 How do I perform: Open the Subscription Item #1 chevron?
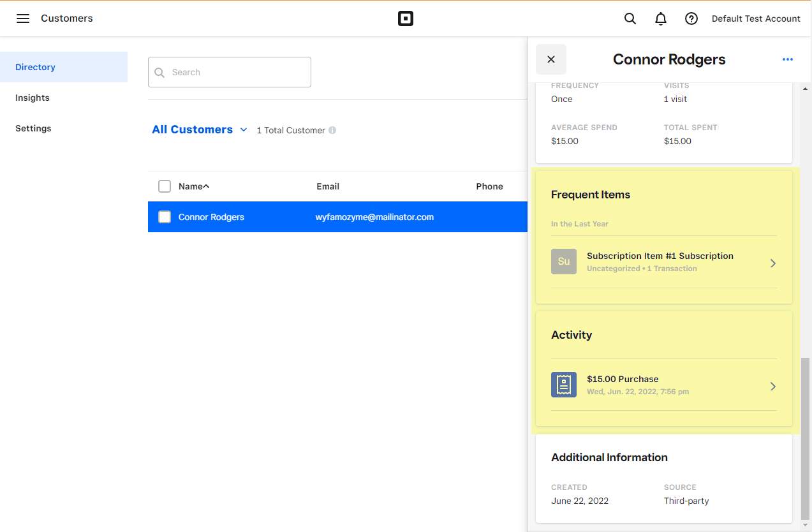772,263
